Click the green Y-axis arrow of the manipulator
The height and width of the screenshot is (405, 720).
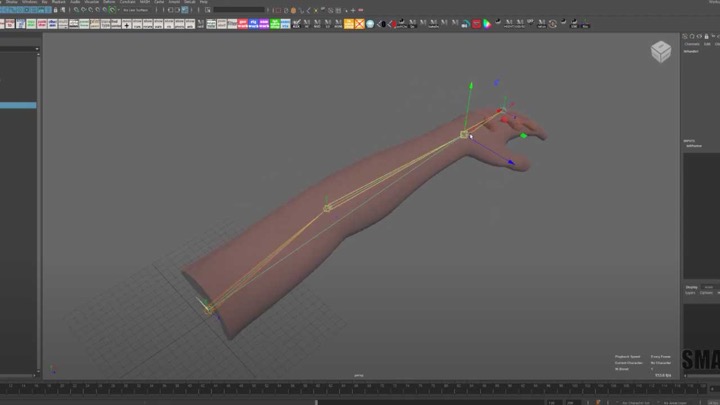470,86
